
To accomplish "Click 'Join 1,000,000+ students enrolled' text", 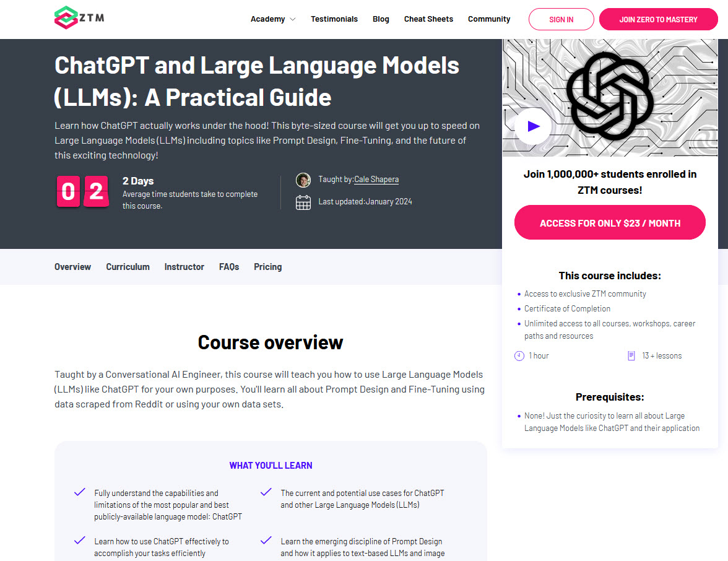I will coord(610,182).
